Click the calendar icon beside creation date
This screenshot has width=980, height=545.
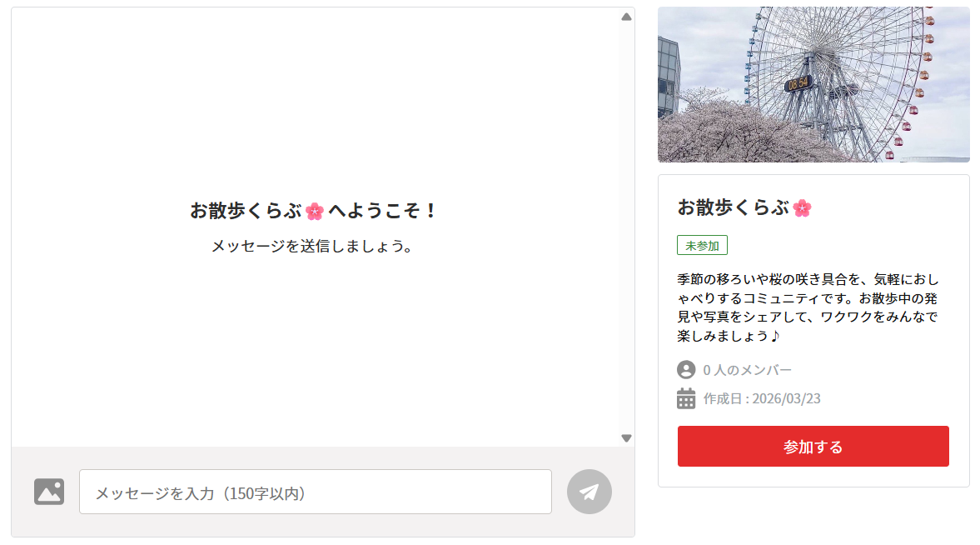[x=686, y=398]
